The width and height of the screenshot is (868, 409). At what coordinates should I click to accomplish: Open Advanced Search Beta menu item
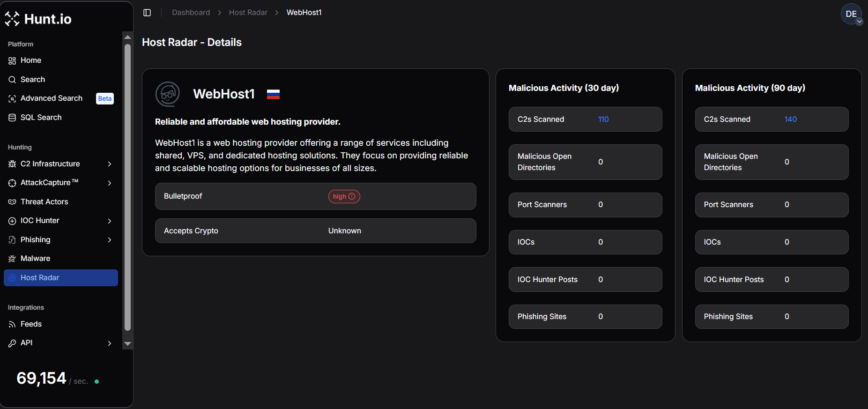tap(52, 98)
